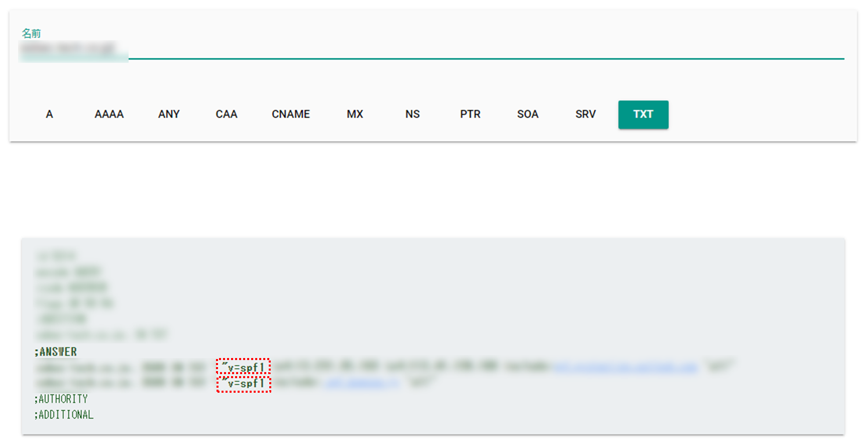Click the ;AUTHORITY section heading
Screen dimensions: 868x443
(x=61, y=399)
